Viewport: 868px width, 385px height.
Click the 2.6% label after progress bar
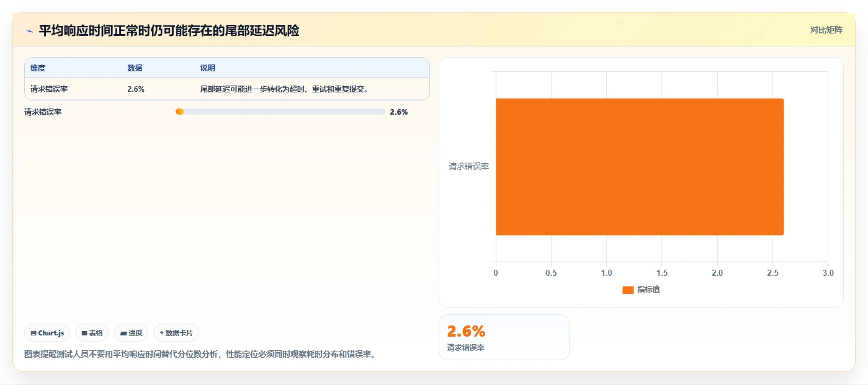point(399,112)
